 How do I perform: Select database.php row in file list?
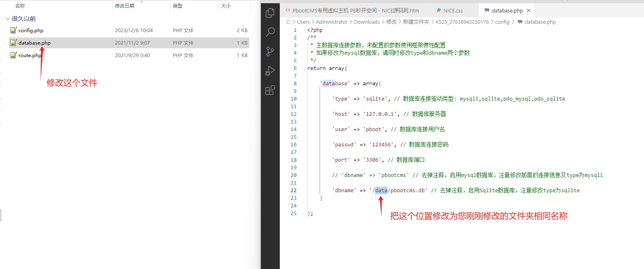coord(129,43)
